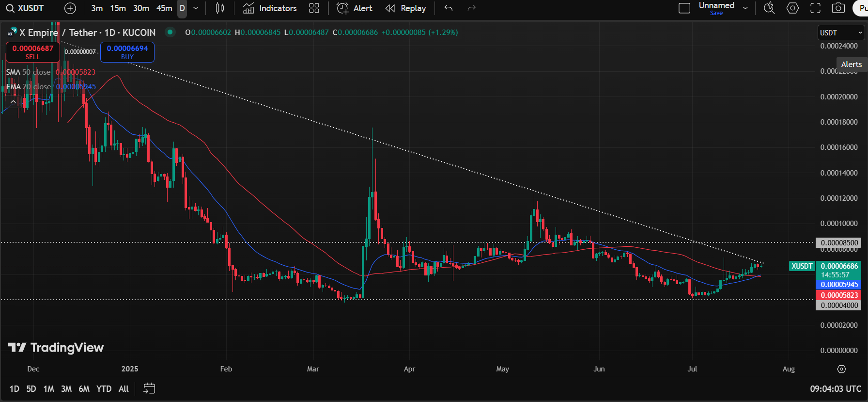
Task: Select the 6M date range
Action: (x=84, y=389)
